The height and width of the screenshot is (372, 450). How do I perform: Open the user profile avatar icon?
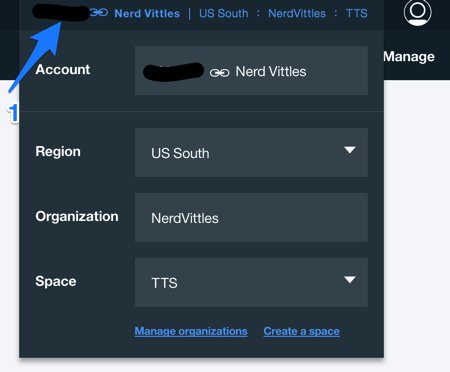pos(417,12)
